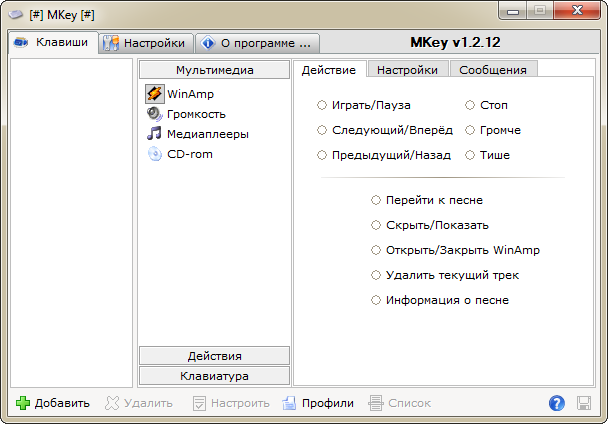Screen dimensions: 608x424
Task: Click the Удалить button label
Action: pyautogui.click(x=149, y=403)
